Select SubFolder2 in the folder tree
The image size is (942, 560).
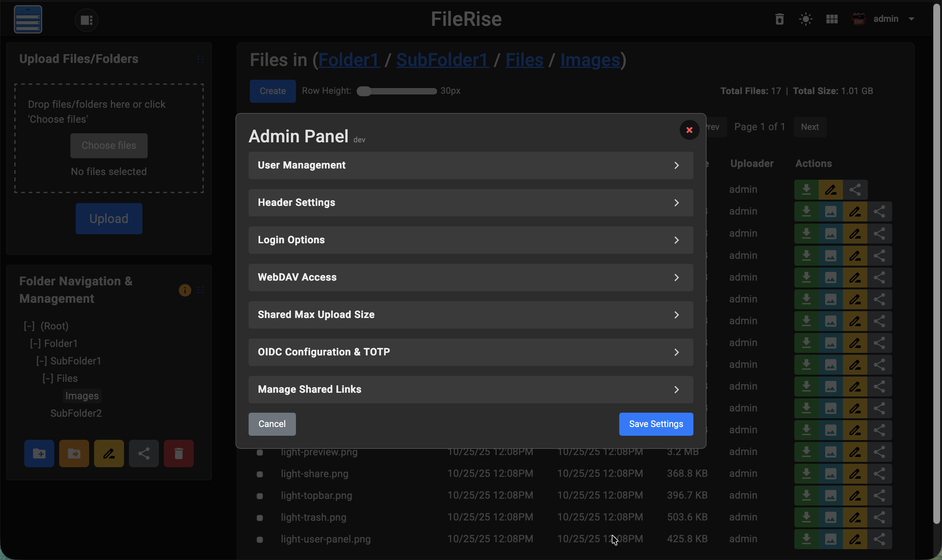click(x=76, y=413)
